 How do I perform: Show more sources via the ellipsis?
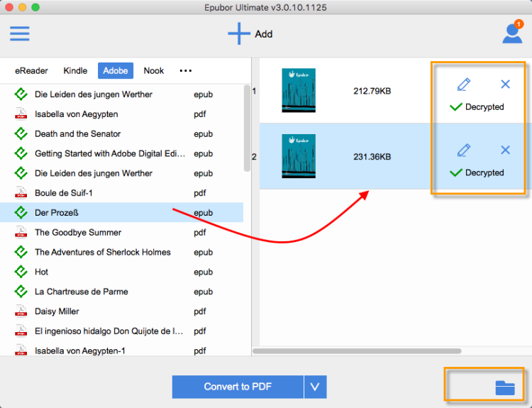tap(186, 71)
